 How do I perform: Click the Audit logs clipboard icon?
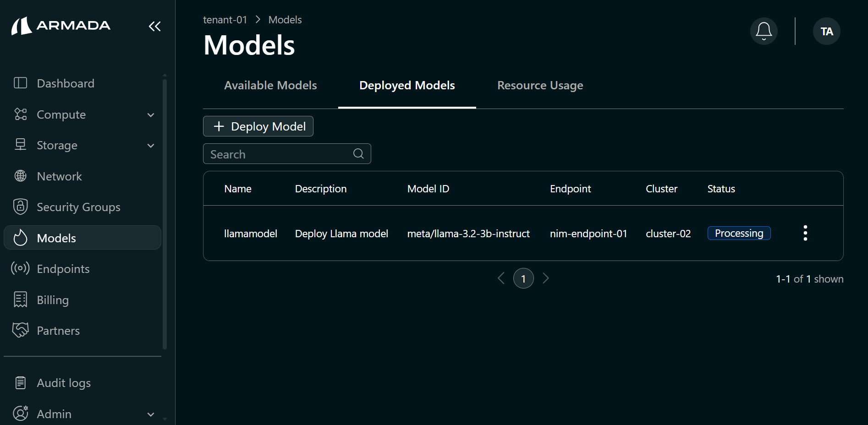click(x=21, y=382)
